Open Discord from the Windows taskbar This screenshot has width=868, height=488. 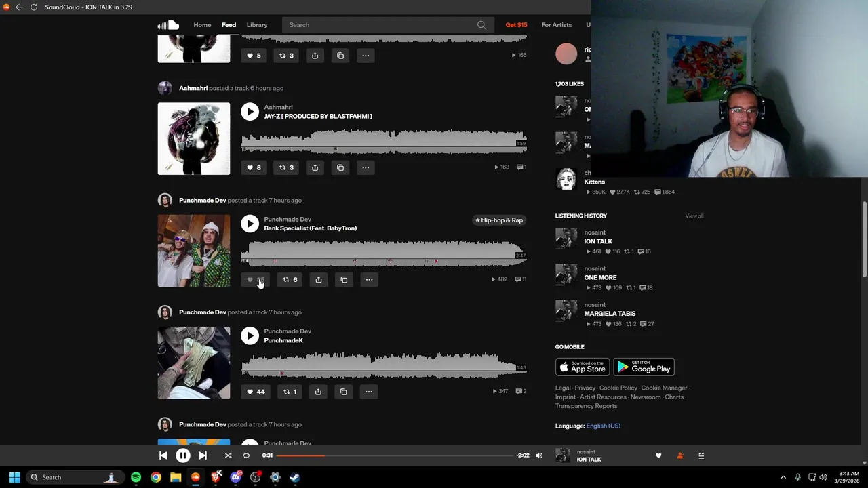point(235,477)
